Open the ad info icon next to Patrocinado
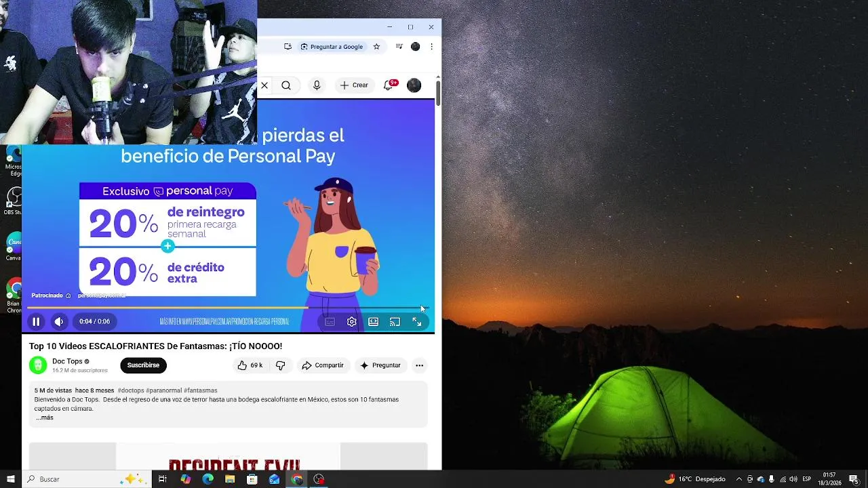The image size is (868, 488). (x=68, y=296)
